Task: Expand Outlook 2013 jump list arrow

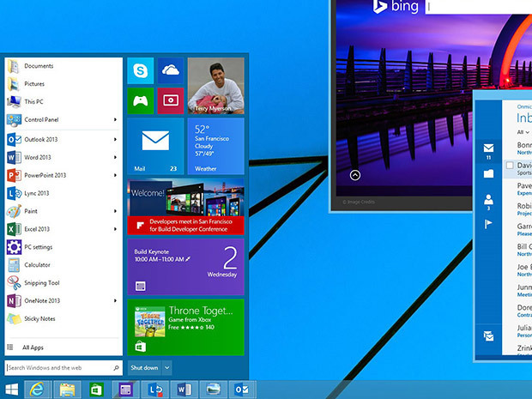Action: click(x=115, y=140)
